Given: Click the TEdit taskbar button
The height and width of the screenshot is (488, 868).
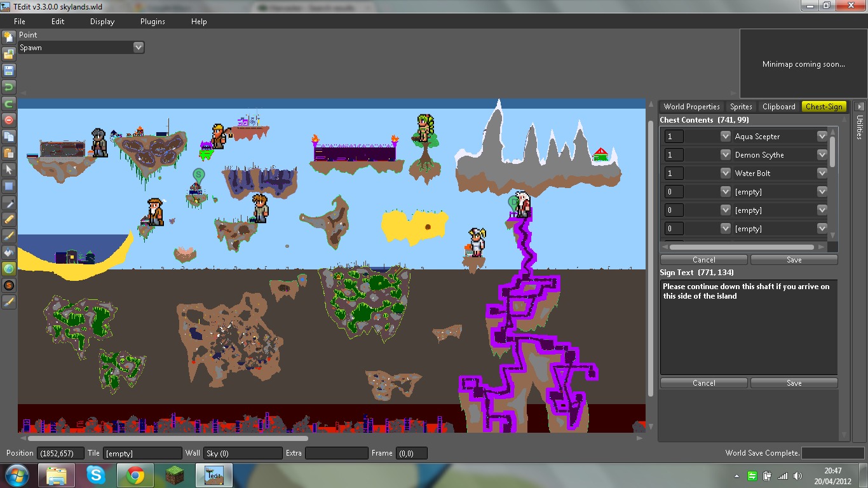Looking at the screenshot, I should coord(214,475).
